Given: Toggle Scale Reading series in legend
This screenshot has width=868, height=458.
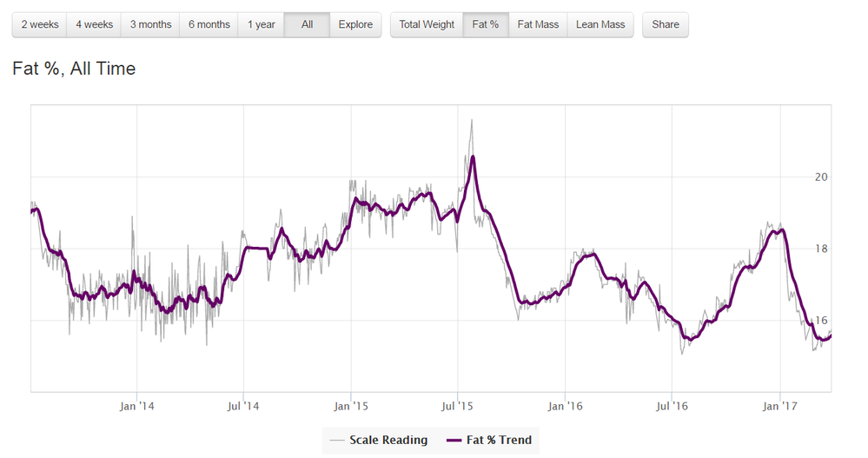Looking at the screenshot, I should [x=388, y=440].
